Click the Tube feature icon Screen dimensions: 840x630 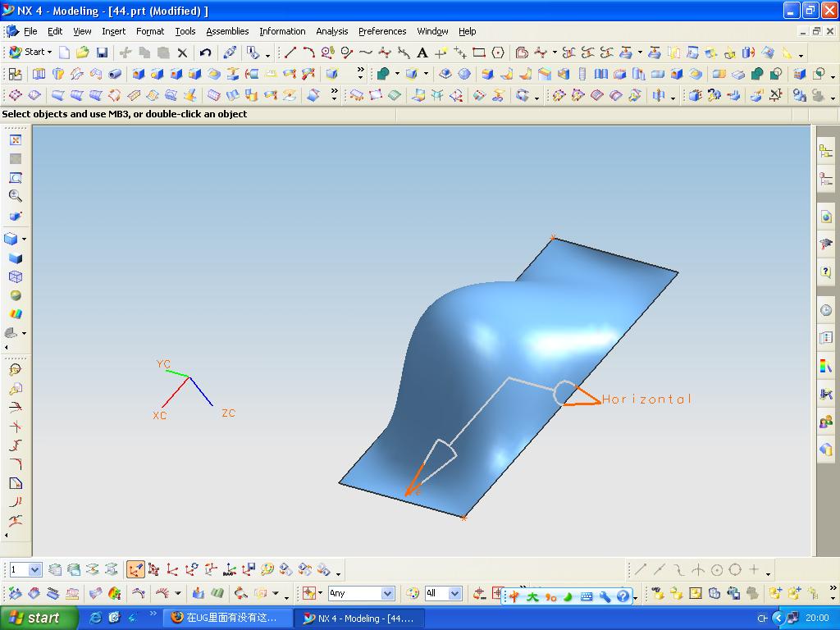pyautogui.click(x=115, y=74)
